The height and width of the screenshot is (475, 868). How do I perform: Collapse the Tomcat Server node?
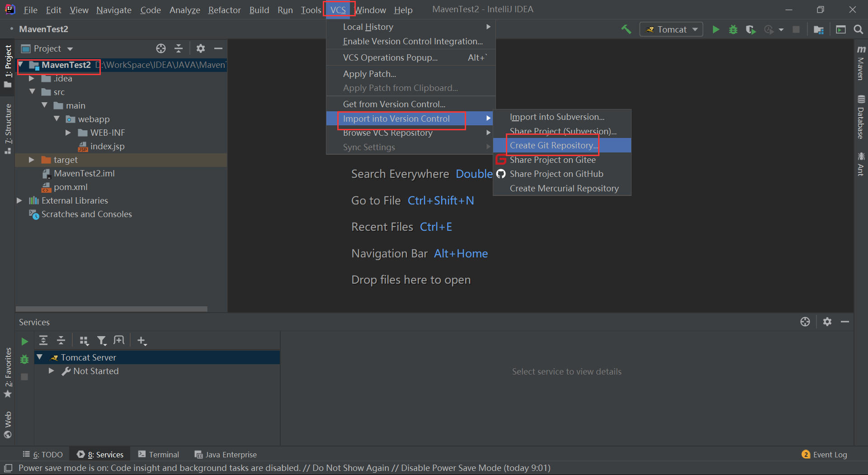click(x=40, y=357)
